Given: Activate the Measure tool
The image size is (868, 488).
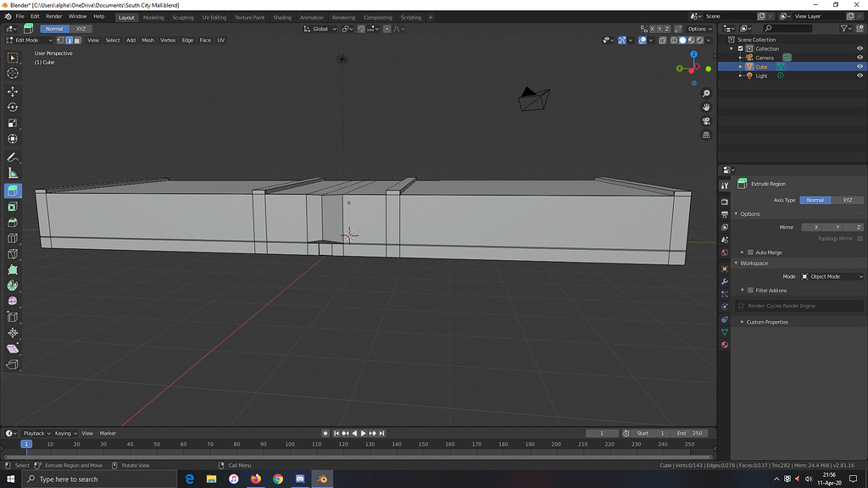Looking at the screenshot, I should (12, 174).
